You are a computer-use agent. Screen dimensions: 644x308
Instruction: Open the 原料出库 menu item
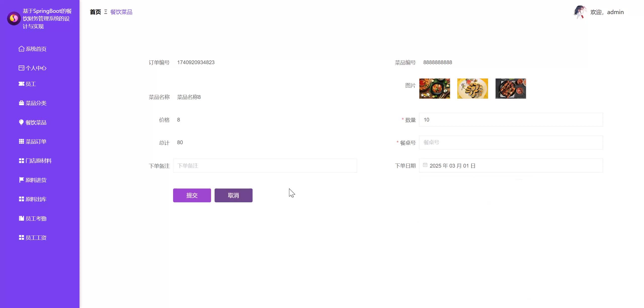coord(36,199)
